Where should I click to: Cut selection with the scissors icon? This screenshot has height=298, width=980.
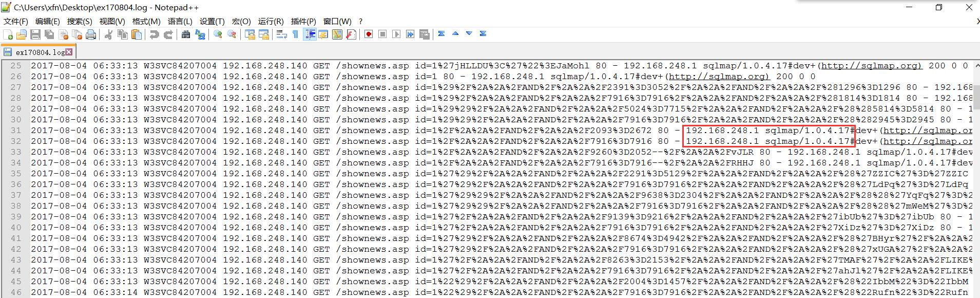pos(108,34)
